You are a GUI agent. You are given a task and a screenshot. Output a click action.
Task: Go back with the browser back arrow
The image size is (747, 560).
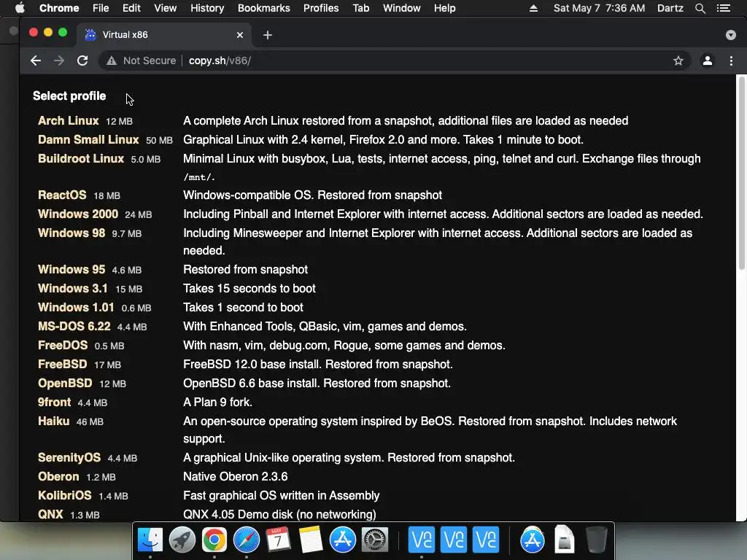(36, 61)
